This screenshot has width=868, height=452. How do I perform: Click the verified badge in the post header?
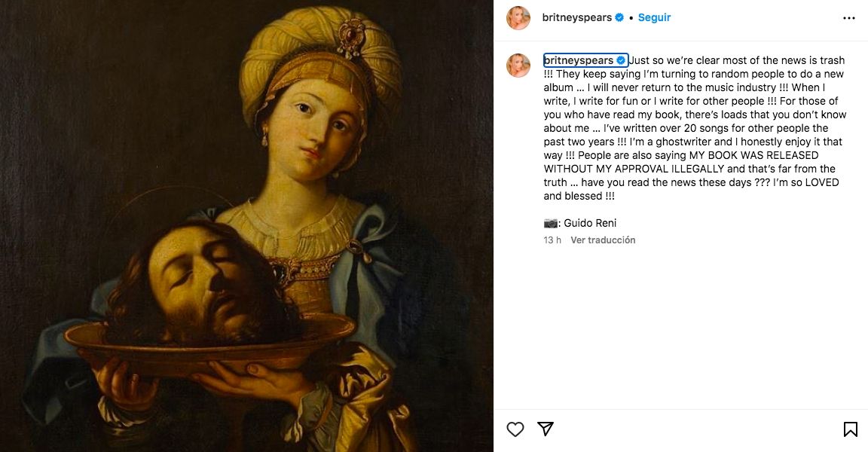(x=619, y=17)
